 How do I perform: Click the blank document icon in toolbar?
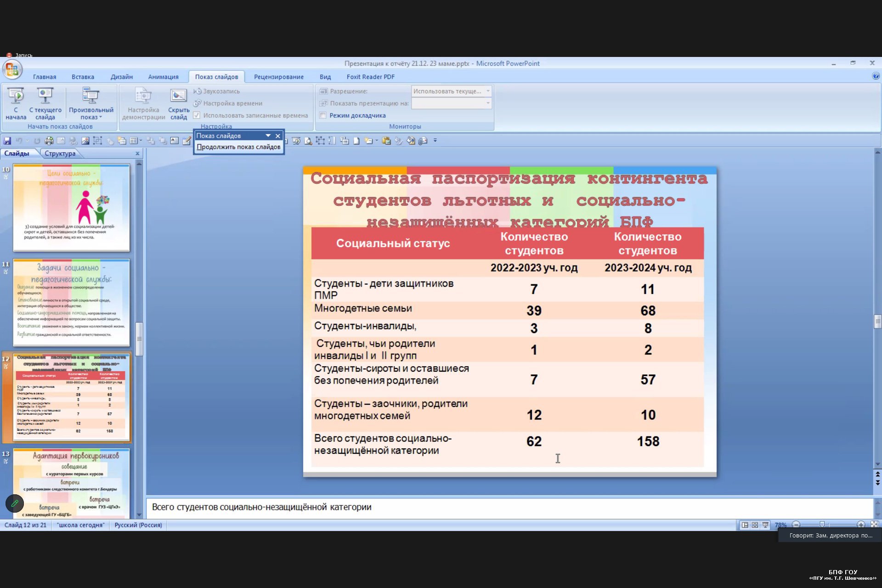(x=356, y=141)
